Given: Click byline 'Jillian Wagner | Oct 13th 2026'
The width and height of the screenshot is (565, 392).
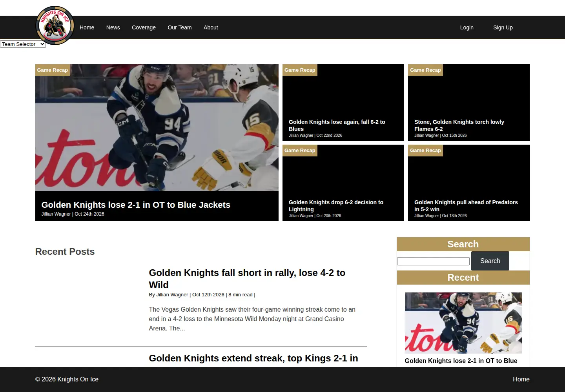Looking at the screenshot, I should pyautogui.click(x=441, y=216).
